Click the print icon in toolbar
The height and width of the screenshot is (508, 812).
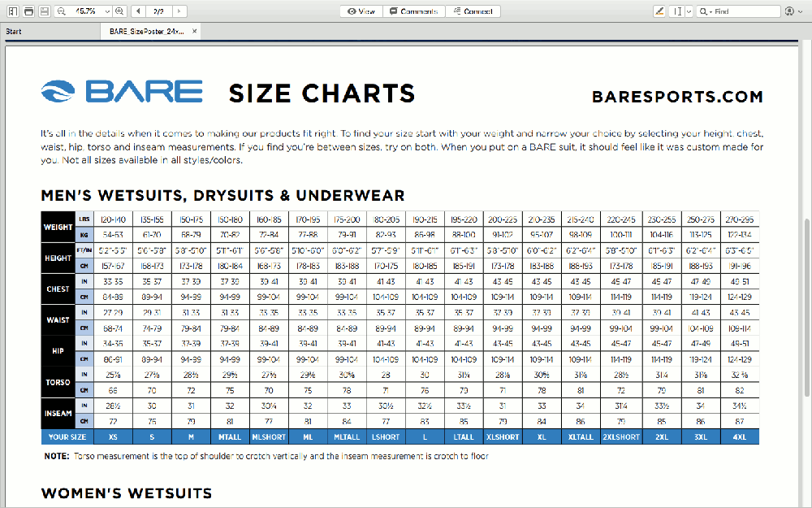coord(28,11)
